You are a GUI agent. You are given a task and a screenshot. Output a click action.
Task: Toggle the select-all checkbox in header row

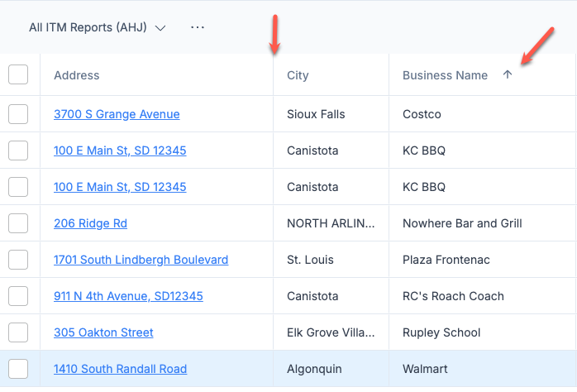pyautogui.click(x=18, y=74)
